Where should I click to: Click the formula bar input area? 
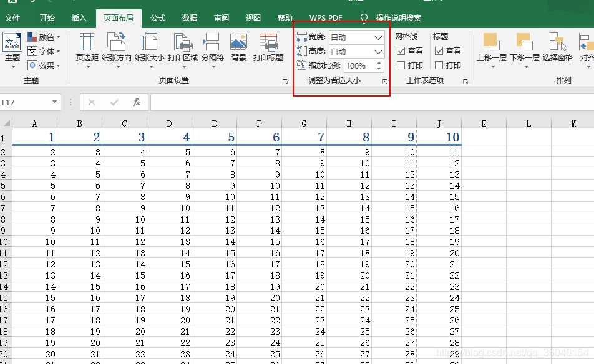pos(372,103)
